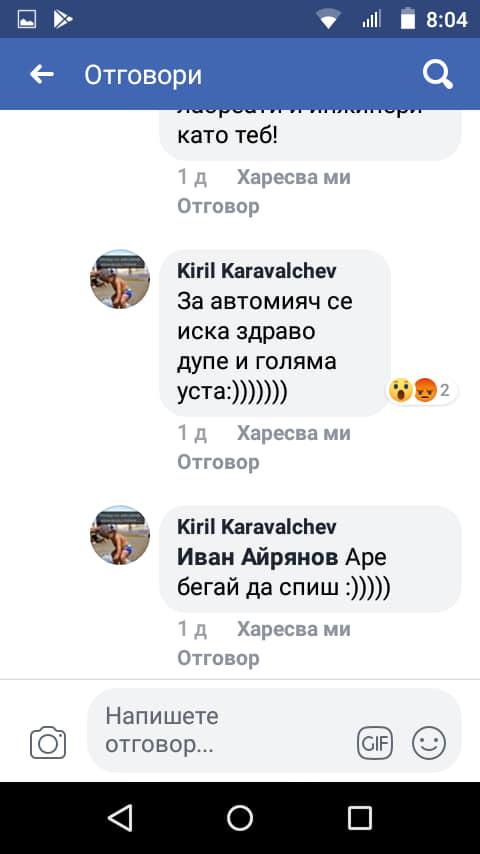Tap the back arrow in the header
Viewport: 480px width, 854px height.
pyautogui.click(x=42, y=74)
